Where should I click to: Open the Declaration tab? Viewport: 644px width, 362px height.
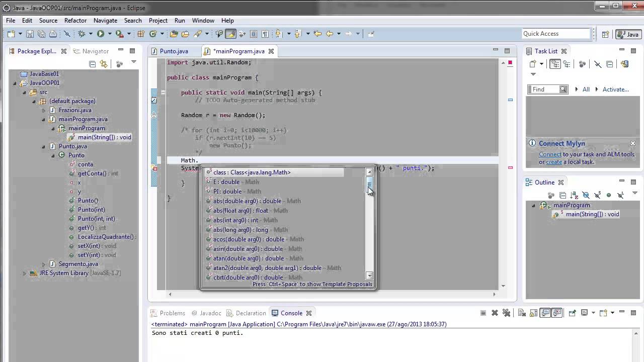tap(246, 313)
